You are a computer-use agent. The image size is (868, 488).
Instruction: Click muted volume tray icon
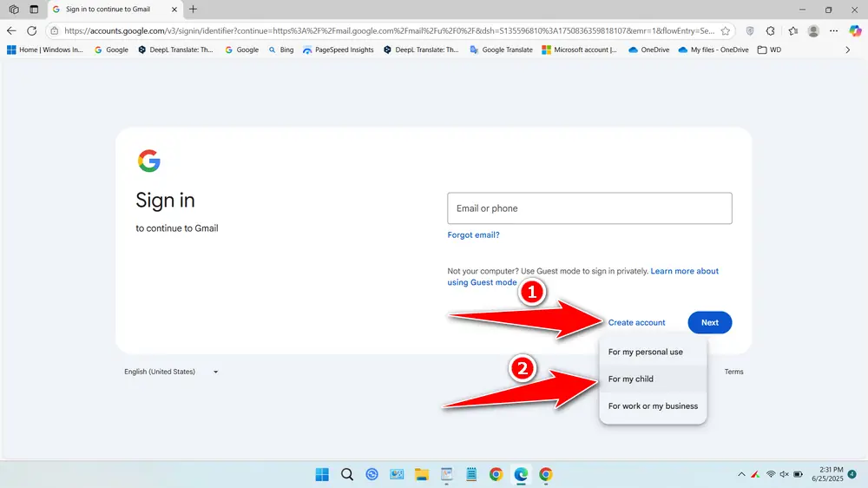pos(784,474)
